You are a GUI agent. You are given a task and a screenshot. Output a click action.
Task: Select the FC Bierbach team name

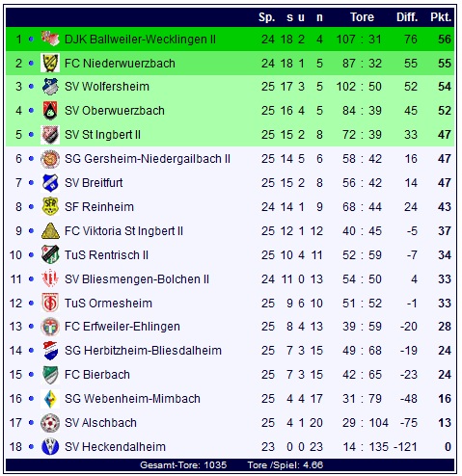(97, 375)
